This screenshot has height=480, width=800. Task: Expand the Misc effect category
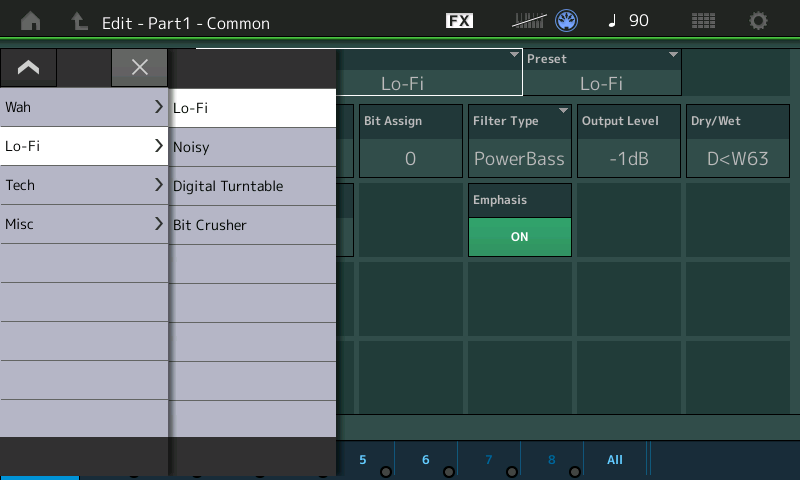point(84,224)
